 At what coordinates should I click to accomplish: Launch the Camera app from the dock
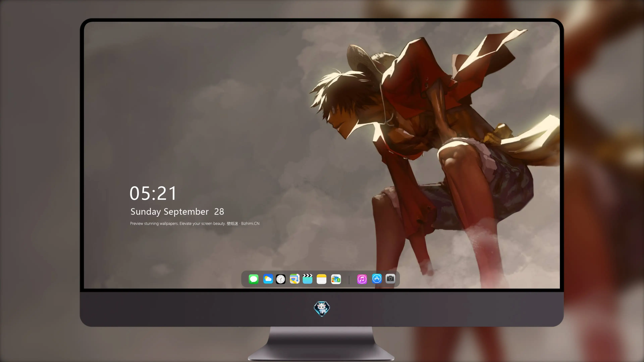point(390,279)
